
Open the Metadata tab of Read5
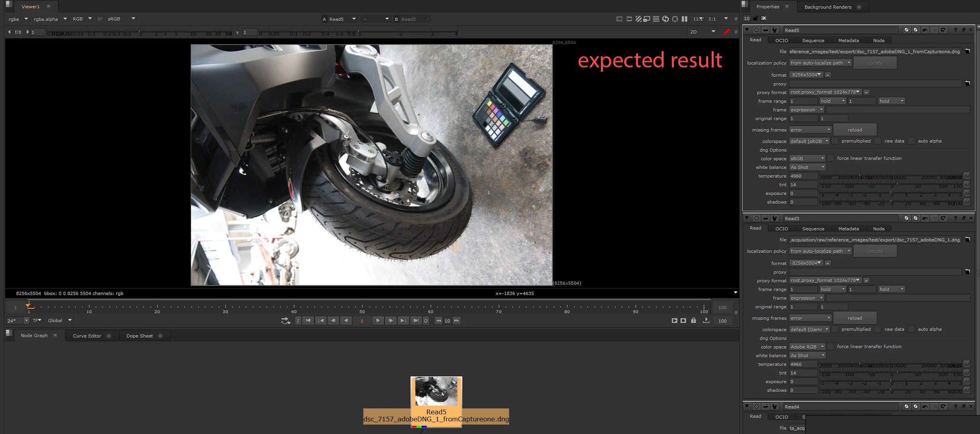(x=848, y=41)
